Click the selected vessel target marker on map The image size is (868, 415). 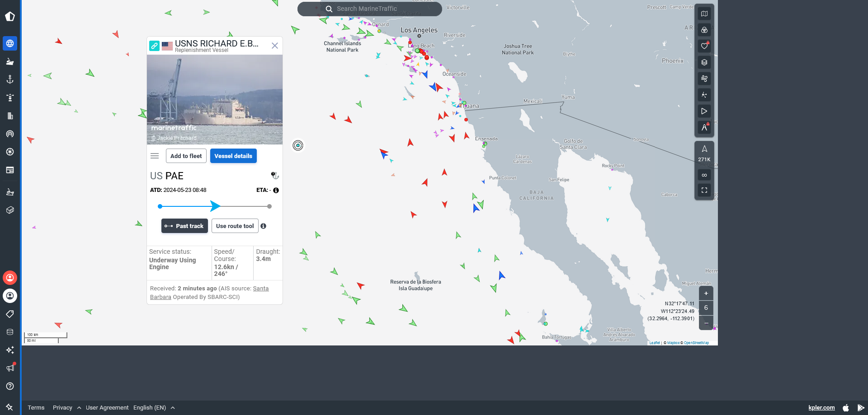tap(298, 145)
